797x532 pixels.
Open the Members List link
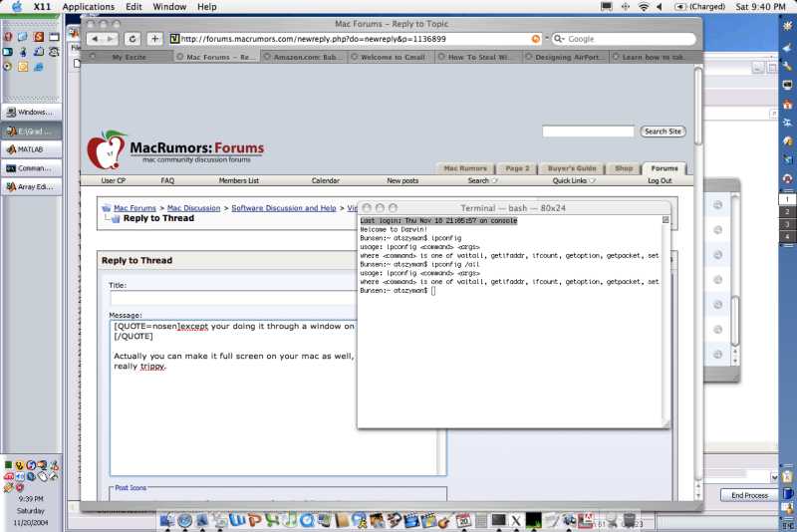239,180
